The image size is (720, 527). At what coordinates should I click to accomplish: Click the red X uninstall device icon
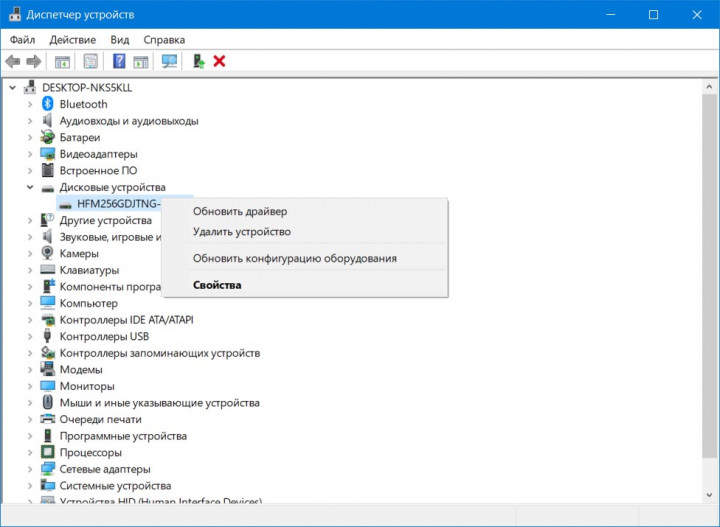point(219,61)
